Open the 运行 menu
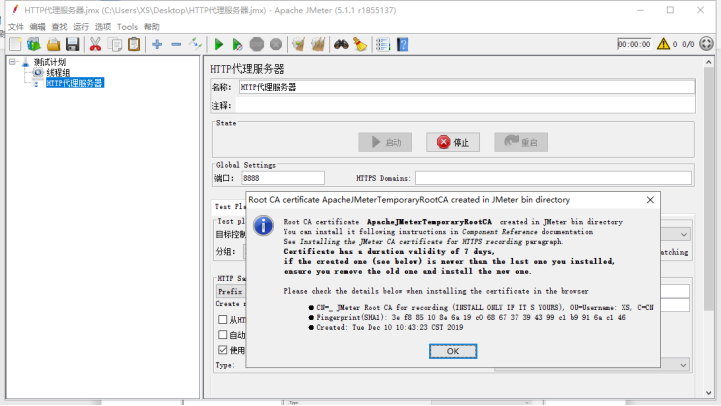The width and height of the screenshot is (721, 406). pos(81,27)
